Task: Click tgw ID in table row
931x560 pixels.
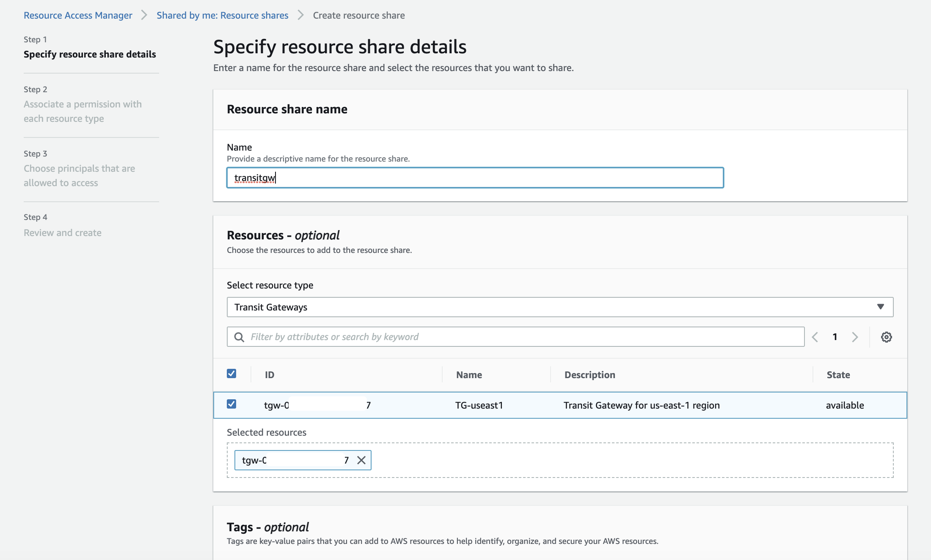Action: coord(317,405)
